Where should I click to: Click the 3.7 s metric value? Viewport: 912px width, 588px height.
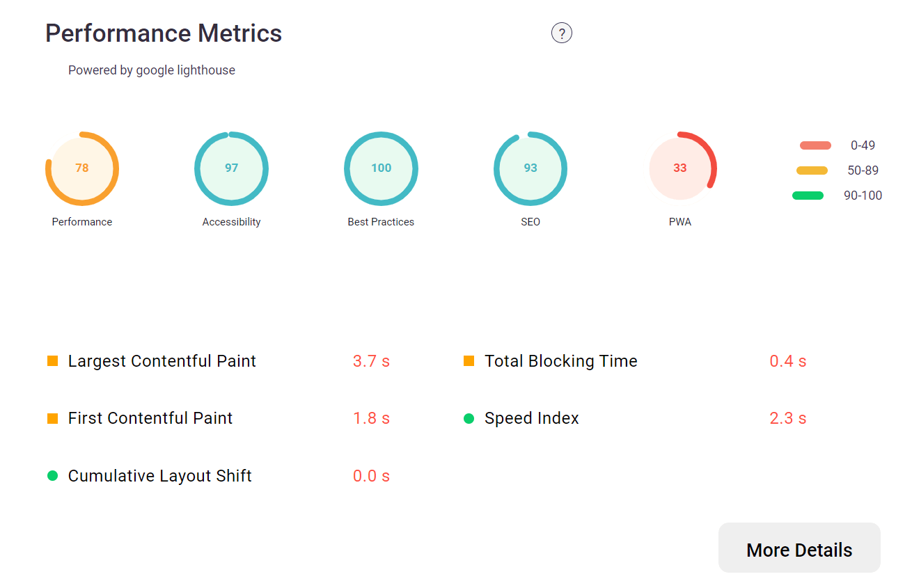[x=371, y=360]
